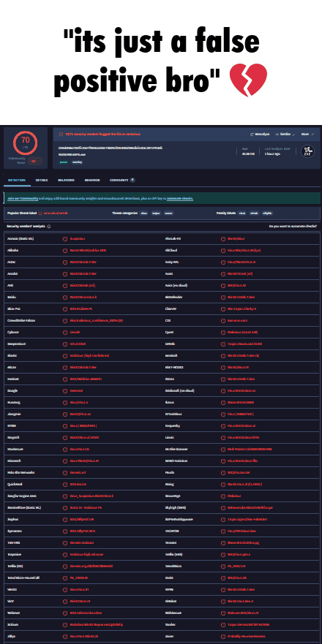This screenshot has height=644, width=322.
Task: Click the malicious icon in Trapmine row
Action: click(x=65, y=555)
